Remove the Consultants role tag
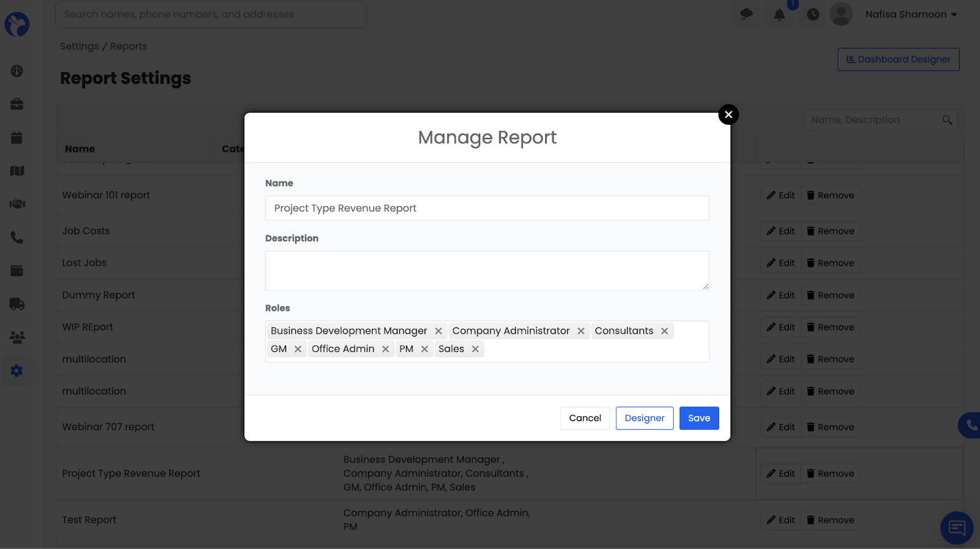 664,331
